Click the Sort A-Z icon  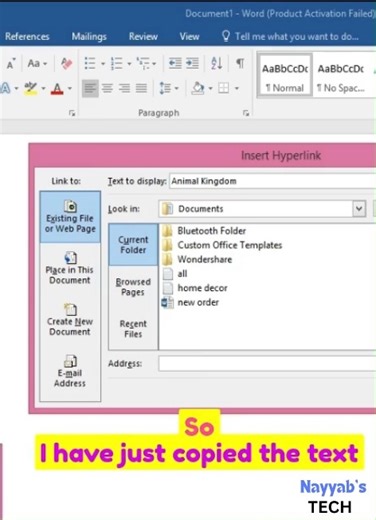click(x=217, y=63)
